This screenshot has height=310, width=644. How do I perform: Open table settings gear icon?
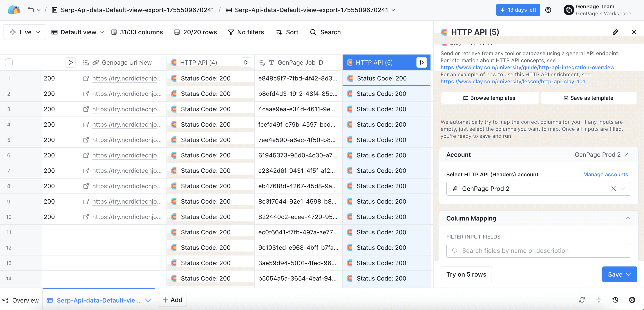point(632,300)
